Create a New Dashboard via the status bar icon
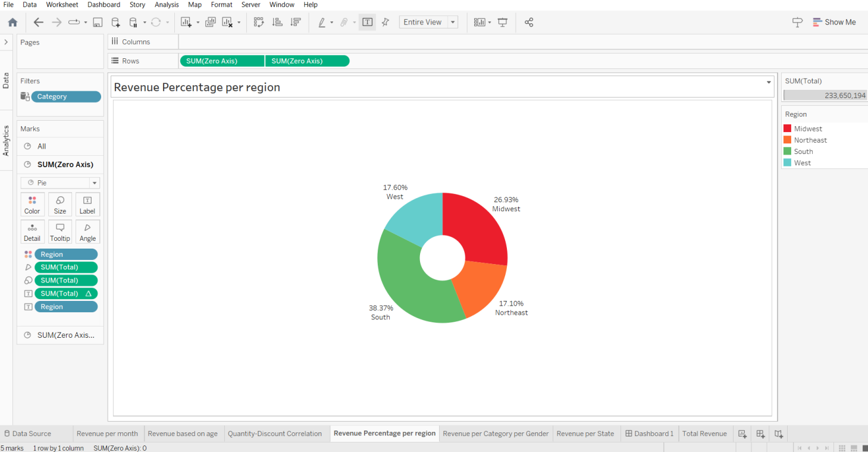Viewport: 868px width, 452px height. (x=760, y=434)
